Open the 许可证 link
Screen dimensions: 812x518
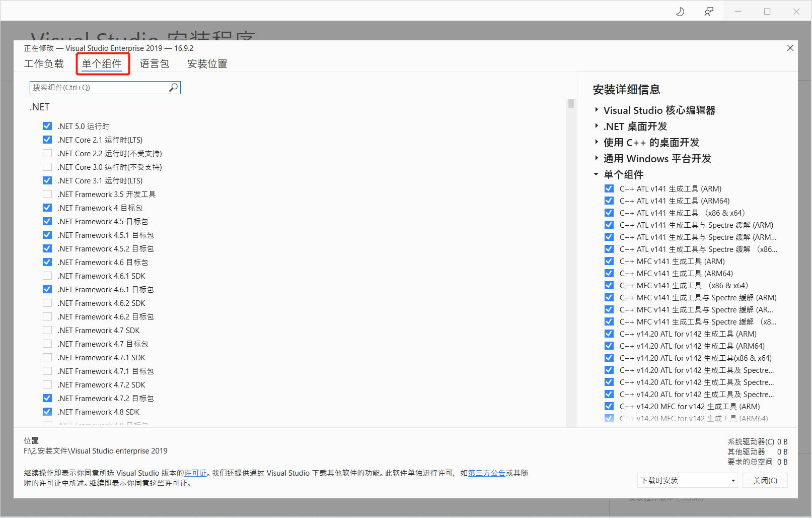(x=195, y=473)
